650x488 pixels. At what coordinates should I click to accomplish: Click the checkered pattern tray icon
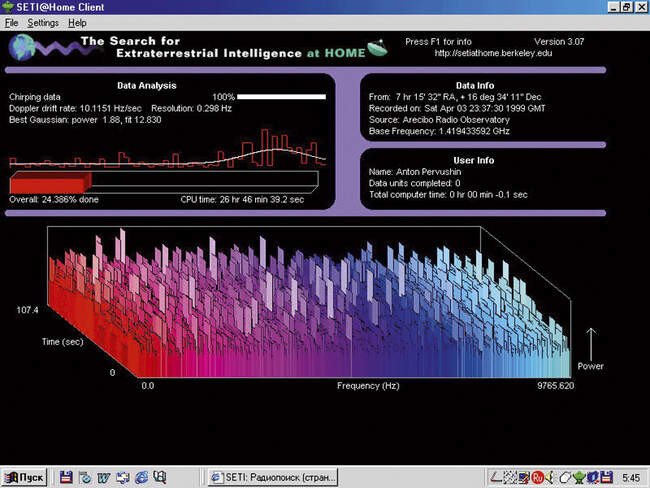click(x=510, y=478)
